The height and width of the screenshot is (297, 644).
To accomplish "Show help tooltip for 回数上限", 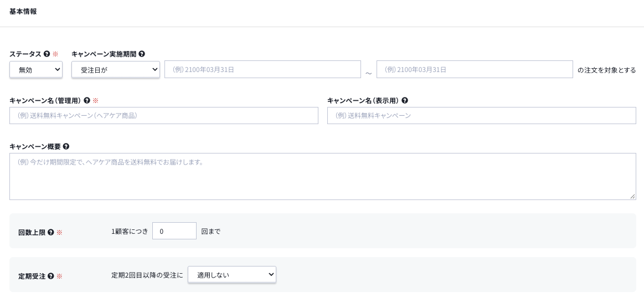I will tap(50, 232).
